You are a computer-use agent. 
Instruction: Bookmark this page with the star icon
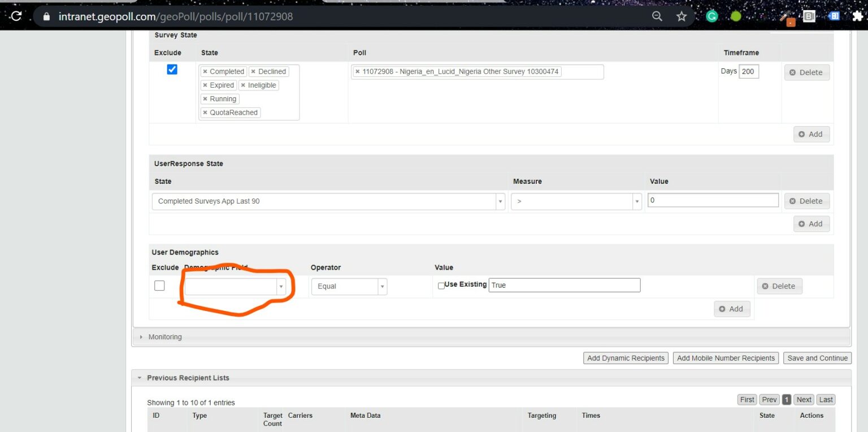click(682, 16)
